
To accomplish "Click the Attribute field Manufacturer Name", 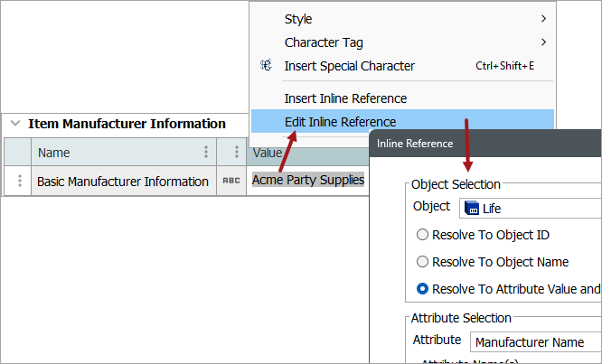I will pyautogui.click(x=533, y=342).
